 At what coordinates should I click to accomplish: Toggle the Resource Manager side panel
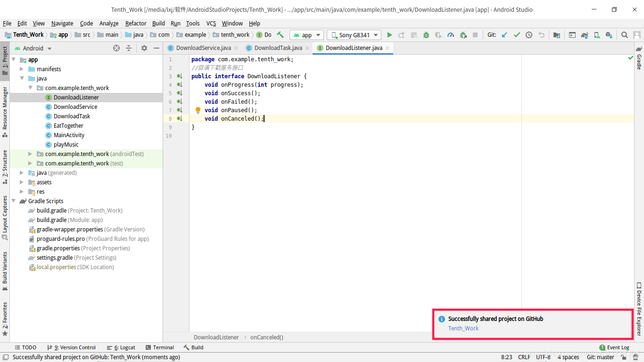click(5, 112)
